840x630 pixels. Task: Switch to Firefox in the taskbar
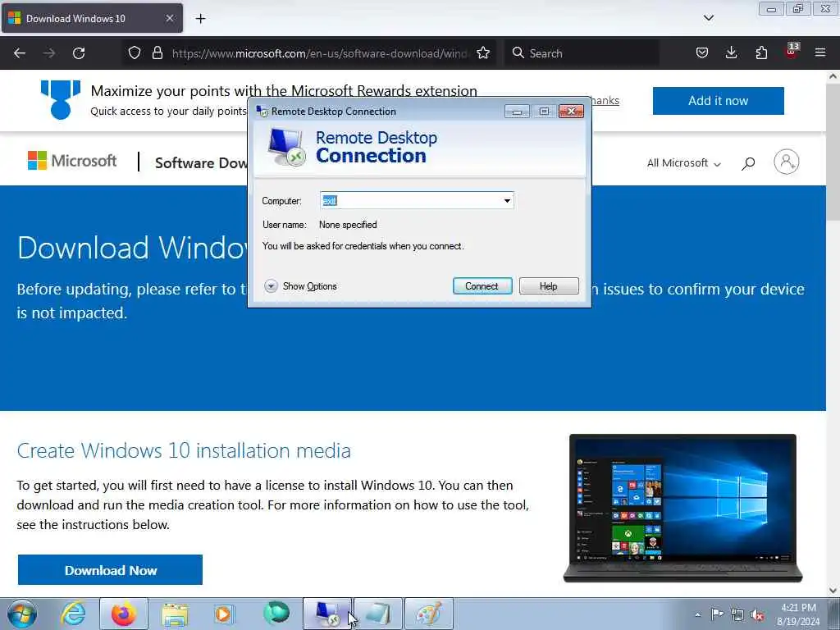click(123, 614)
